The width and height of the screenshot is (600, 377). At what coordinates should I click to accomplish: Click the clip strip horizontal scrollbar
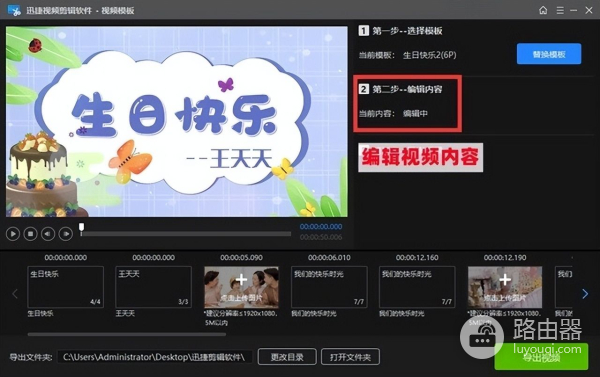tap(127, 334)
